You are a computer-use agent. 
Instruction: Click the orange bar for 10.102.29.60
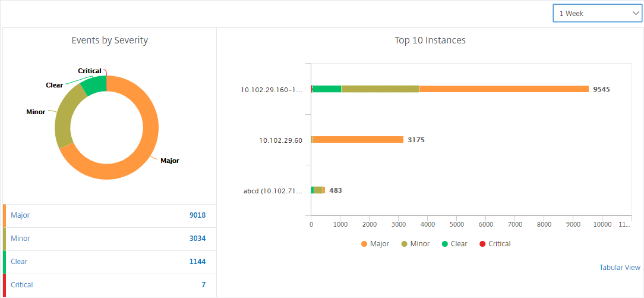coord(358,140)
